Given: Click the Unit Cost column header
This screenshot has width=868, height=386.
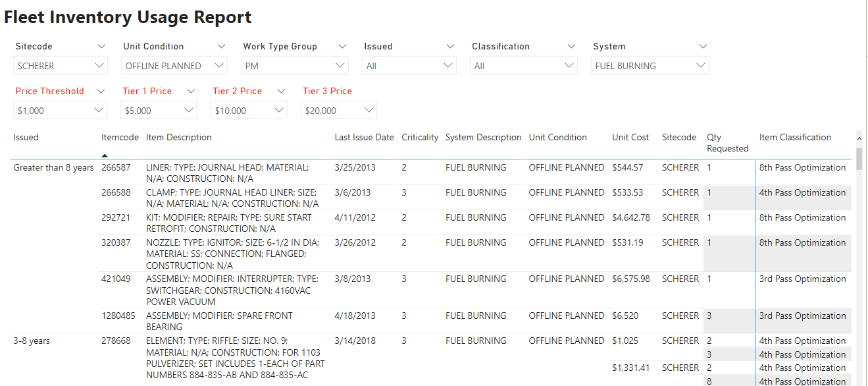Looking at the screenshot, I should 630,138.
